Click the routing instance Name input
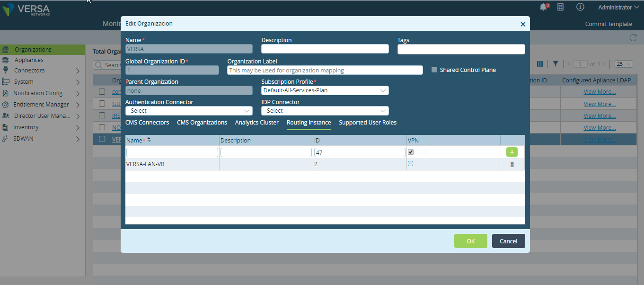The height and width of the screenshot is (285, 644). [x=172, y=152]
